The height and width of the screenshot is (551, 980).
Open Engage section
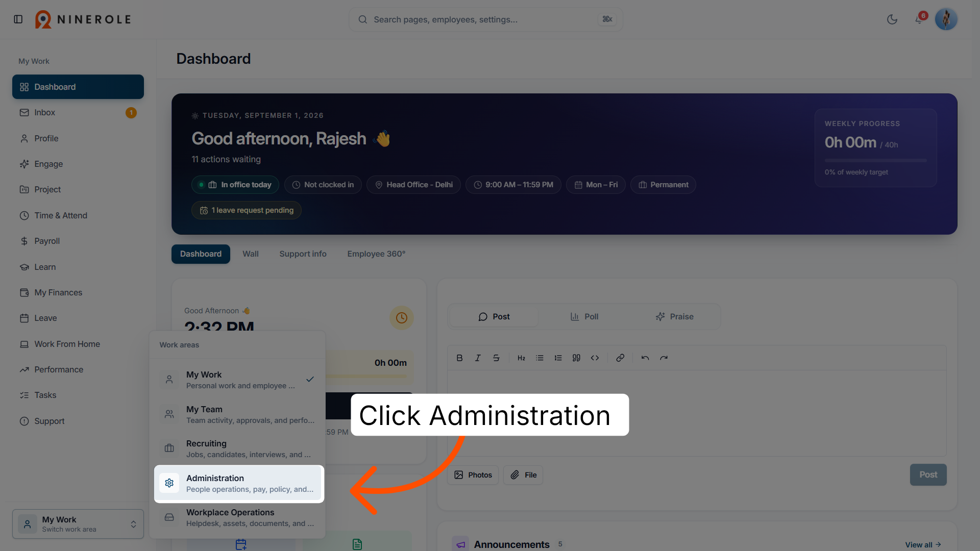click(78, 164)
